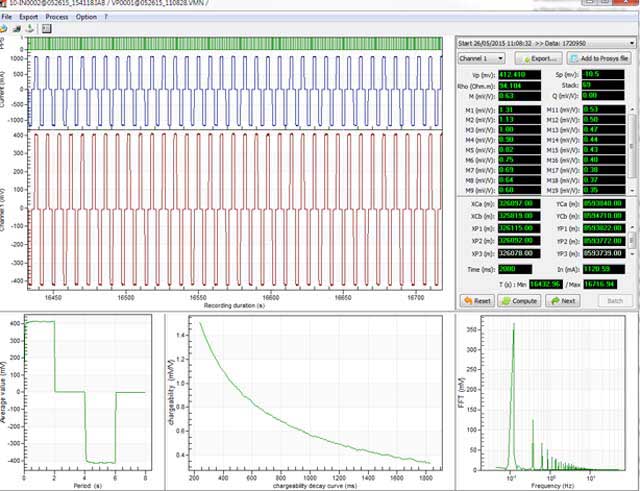This screenshot has width=640, height=491.
Task: Open the Option menu
Action: tap(86, 17)
